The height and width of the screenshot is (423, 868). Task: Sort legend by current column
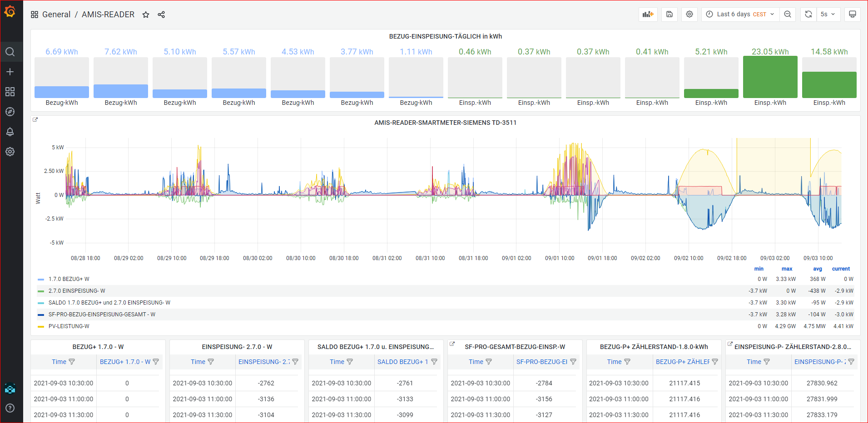841,269
